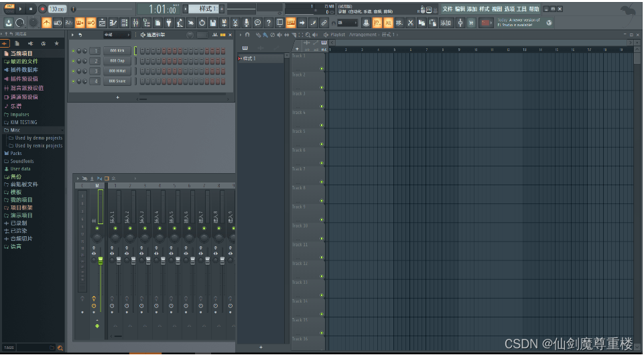Image resolution: width=644 pixels, height=357 pixels.
Task: Open the 帮助 menu
Action: (534, 9)
